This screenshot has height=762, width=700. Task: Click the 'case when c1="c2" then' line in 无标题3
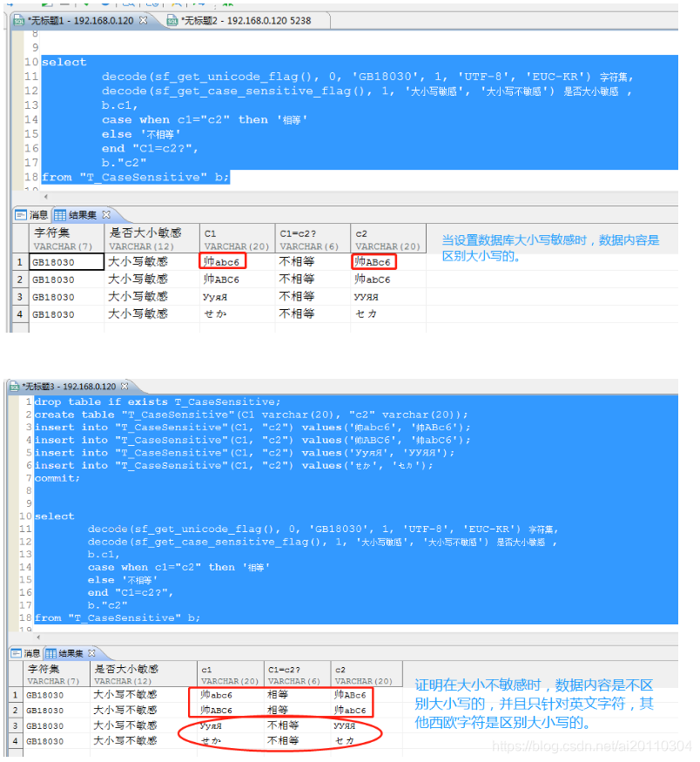pos(178,567)
